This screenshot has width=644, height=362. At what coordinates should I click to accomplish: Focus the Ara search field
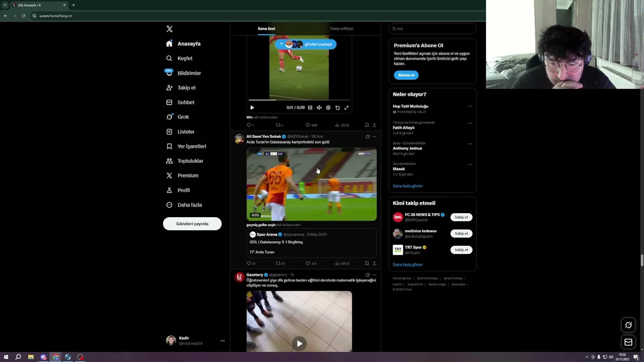tap(432, 29)
